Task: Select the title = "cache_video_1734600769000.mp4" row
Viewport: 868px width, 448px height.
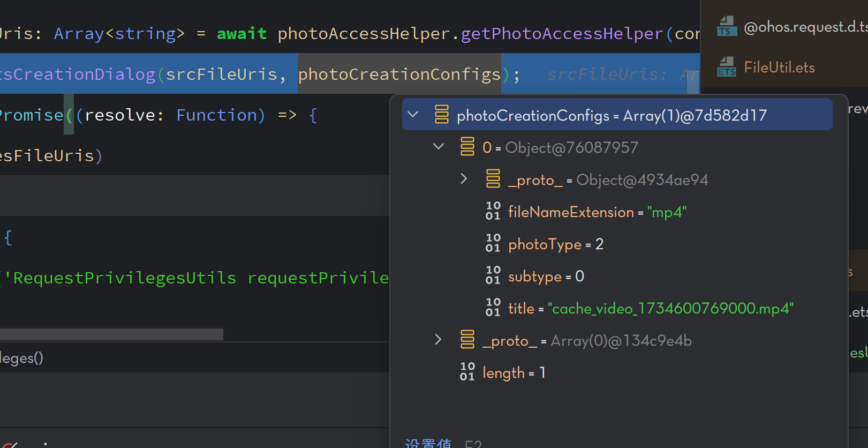Action: [x=650, y=309]
